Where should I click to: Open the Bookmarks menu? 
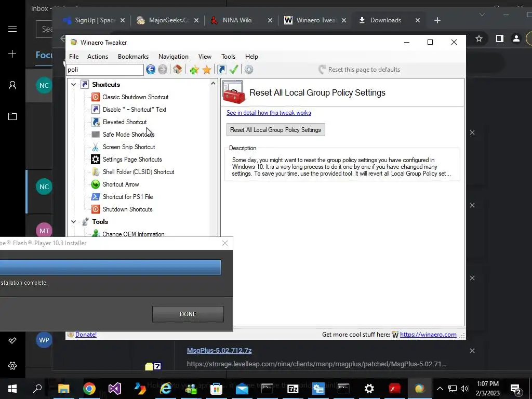click(133, 57)
